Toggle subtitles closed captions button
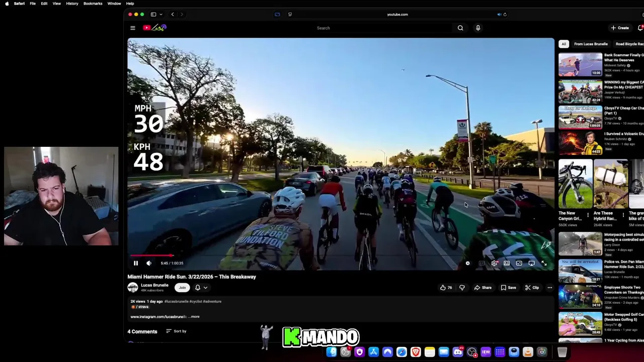This screenshot has width=644, height=362. tap(481, 263)
